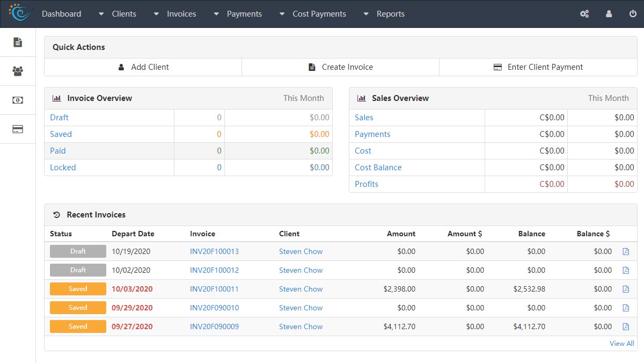Expand the Cost Payments dropdown arrow
The image size is (644, 363).
tap(282, 14)
